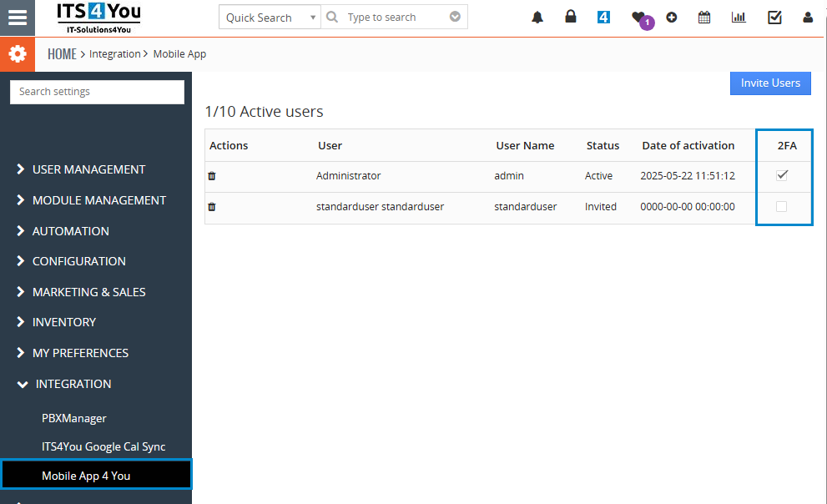Click the ITS4You logo
Screen dimensions: 827x504
click(x=98, y=18)
